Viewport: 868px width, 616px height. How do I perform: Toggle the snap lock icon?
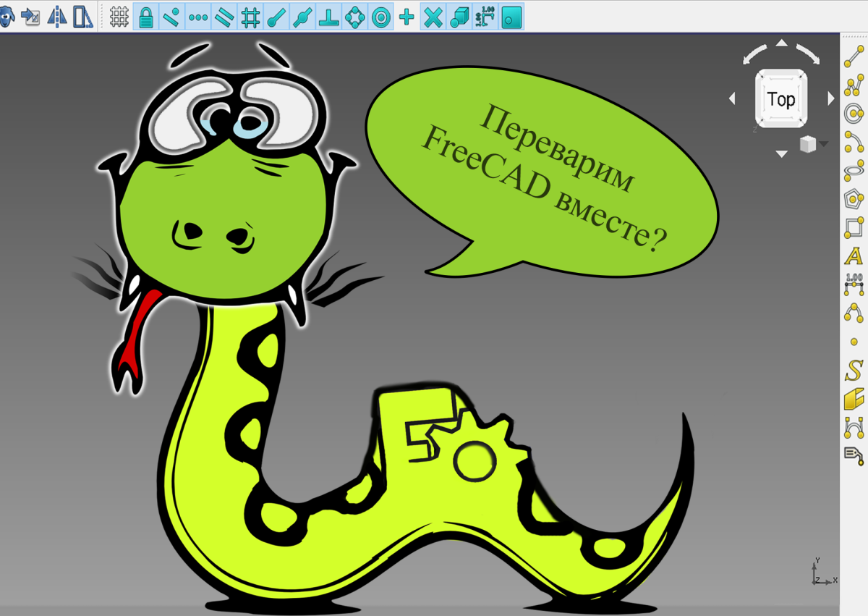(x=146, y=16)
